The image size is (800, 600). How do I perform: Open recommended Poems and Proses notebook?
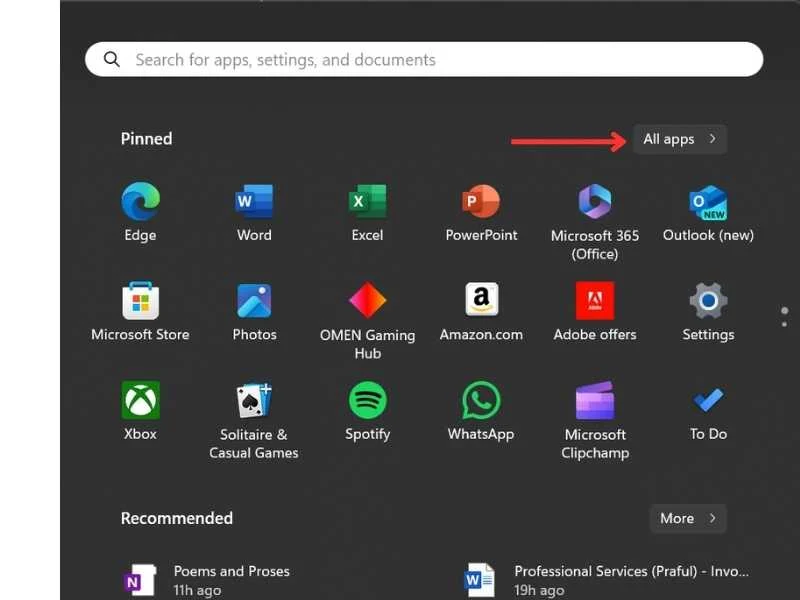click(207, 580)
